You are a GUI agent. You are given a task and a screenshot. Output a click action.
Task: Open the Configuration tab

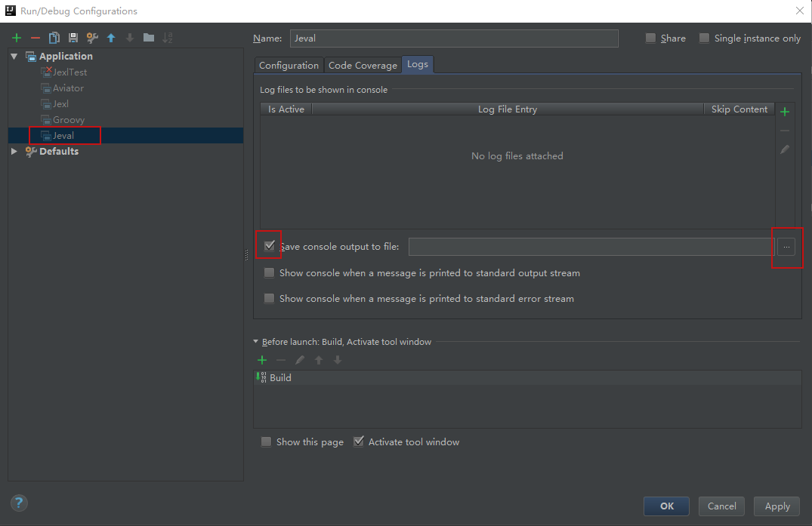pyautogui.click(x=289, y=65)
